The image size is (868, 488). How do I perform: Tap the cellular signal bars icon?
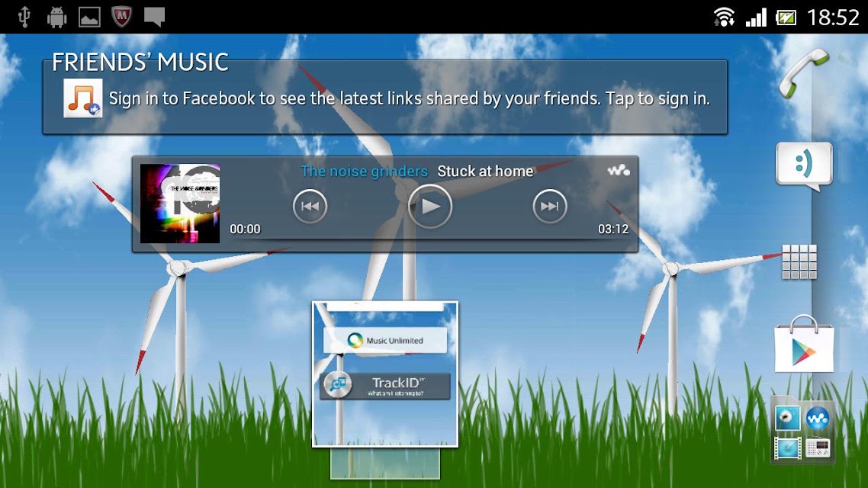(x=756, y=17)
